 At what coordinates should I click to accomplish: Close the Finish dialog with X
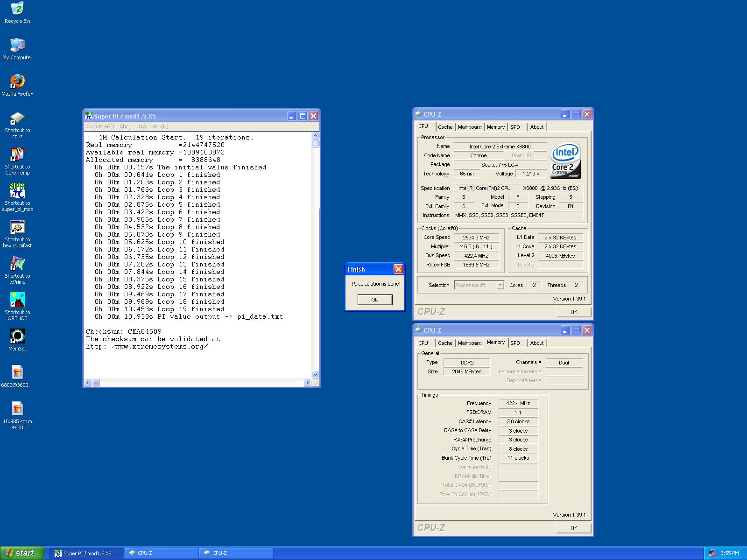[x=398, y=269]
